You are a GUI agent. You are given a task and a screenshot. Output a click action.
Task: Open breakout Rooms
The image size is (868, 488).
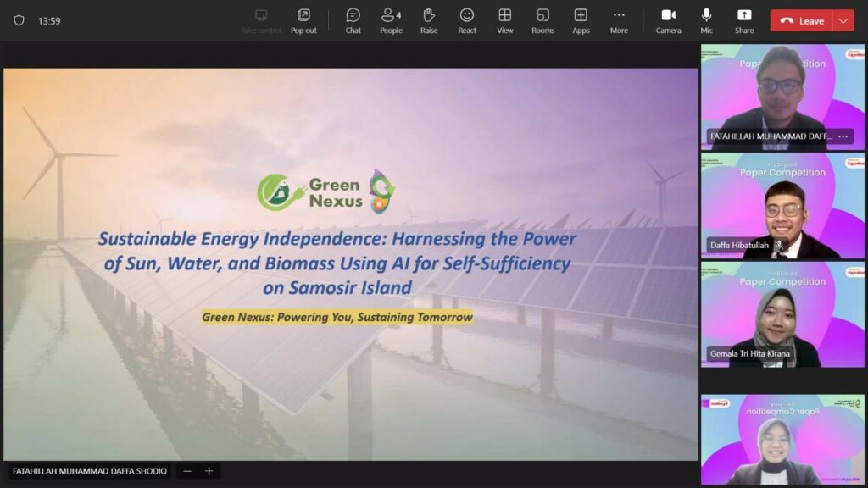point(542,20)
